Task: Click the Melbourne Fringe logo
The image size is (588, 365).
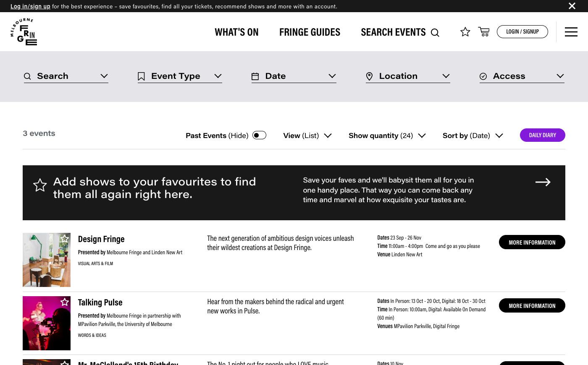Action: coord(24,31)
